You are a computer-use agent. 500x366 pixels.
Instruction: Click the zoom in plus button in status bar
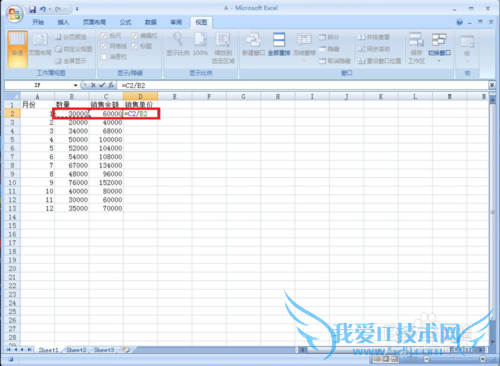[x=482, y=359]
